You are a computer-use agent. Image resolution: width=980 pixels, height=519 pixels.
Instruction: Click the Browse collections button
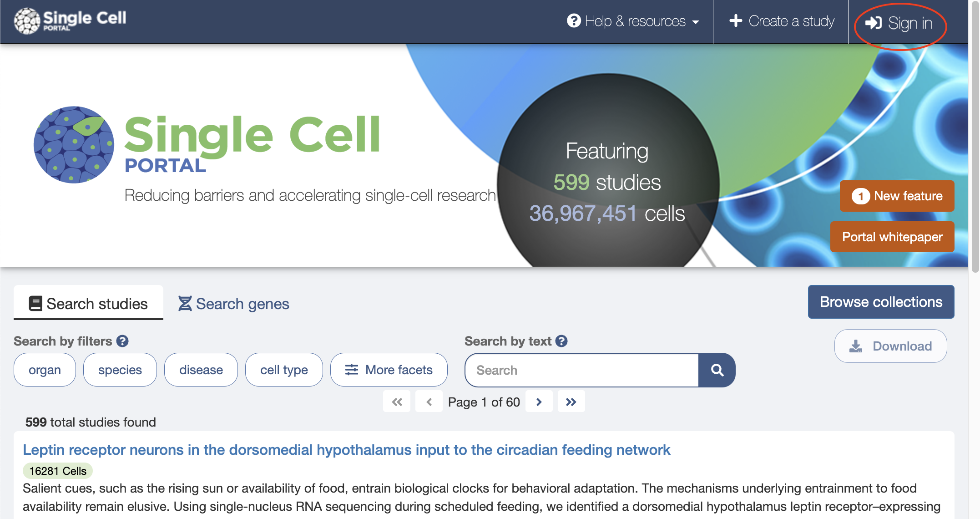[x=881, y=301]
